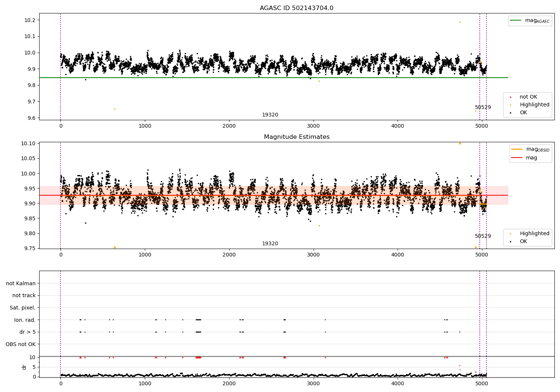Select the mag AGASC legend entry in top plot

coord(530,21)
